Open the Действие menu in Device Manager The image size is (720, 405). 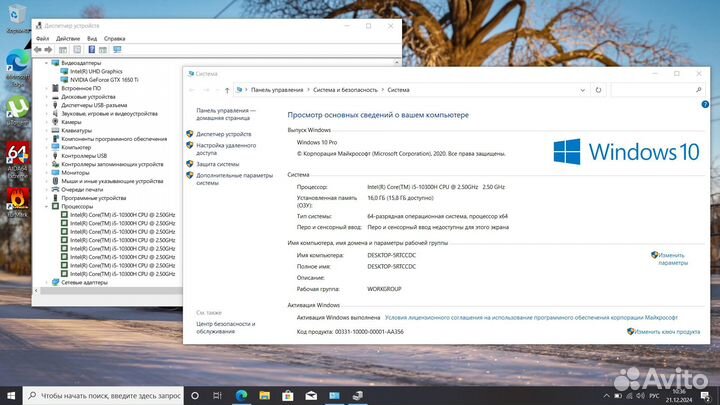68,39
